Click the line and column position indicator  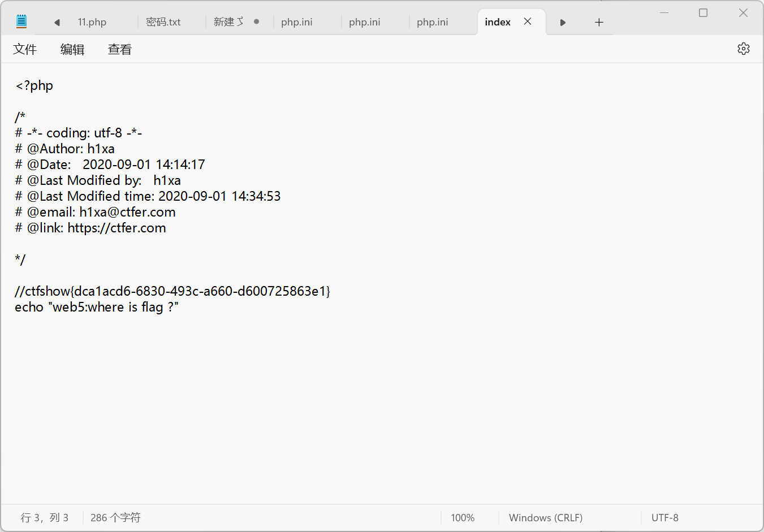[45, 517]
